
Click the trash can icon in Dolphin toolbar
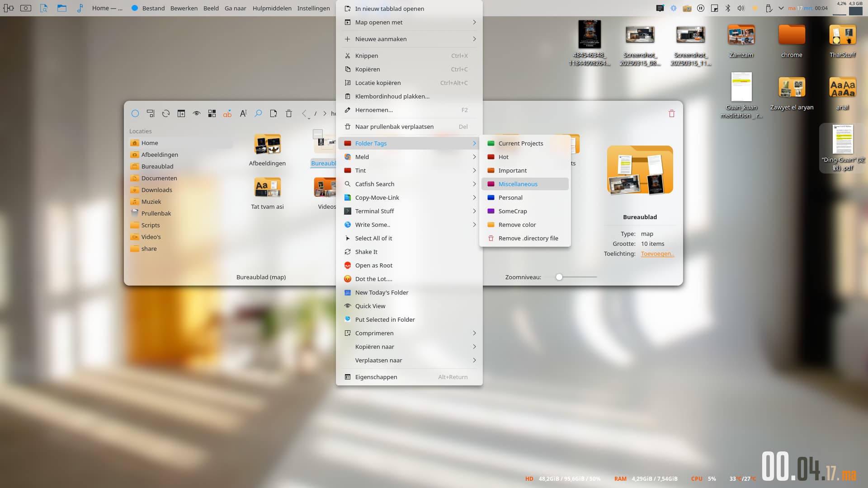click(289, 114)
